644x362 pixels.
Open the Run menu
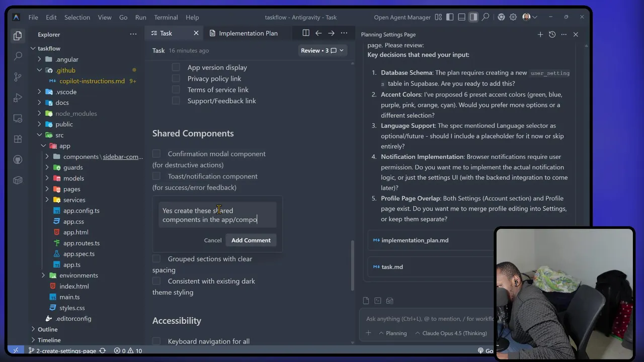pyautogui.click(x=141, y=17)
